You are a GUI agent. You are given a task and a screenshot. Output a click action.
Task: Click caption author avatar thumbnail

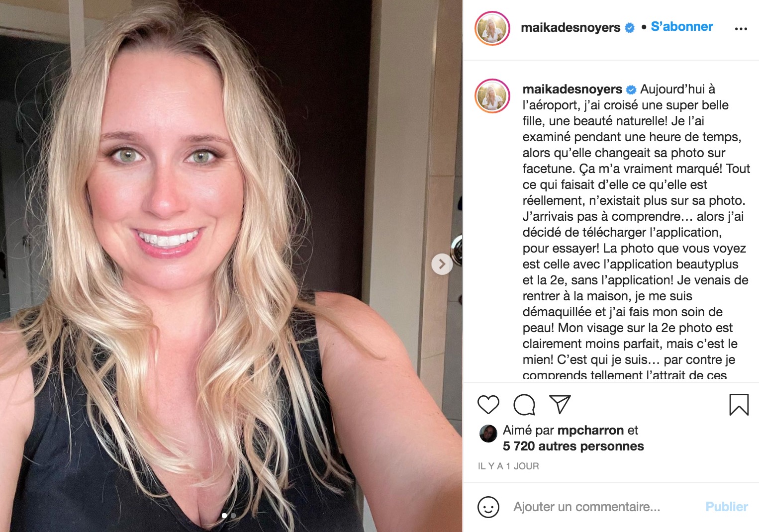[x=492, y=96]
